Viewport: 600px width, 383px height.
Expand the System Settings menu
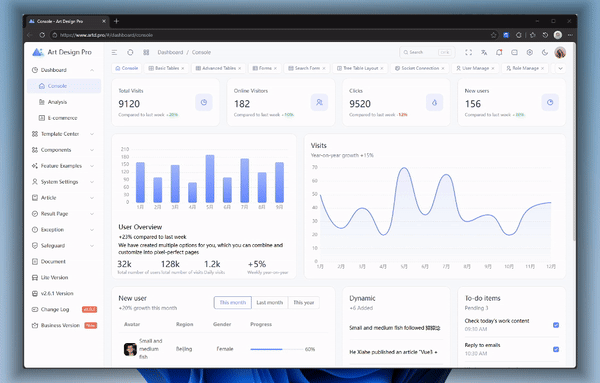64,182
